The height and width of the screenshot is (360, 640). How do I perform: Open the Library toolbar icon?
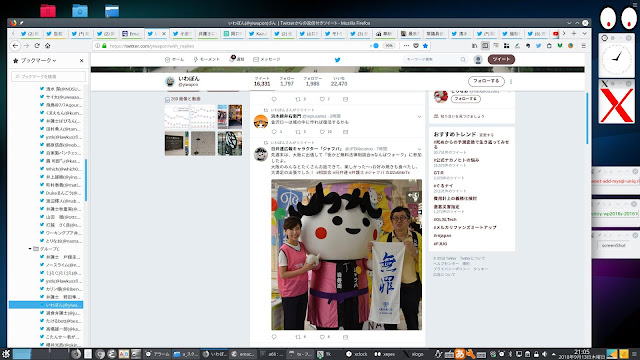474,46
